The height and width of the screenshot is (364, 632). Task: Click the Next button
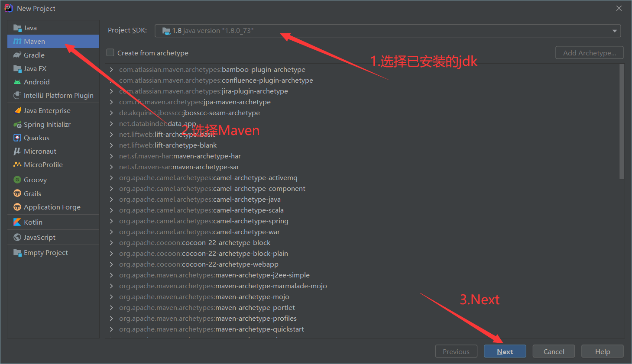coord(505,351)
